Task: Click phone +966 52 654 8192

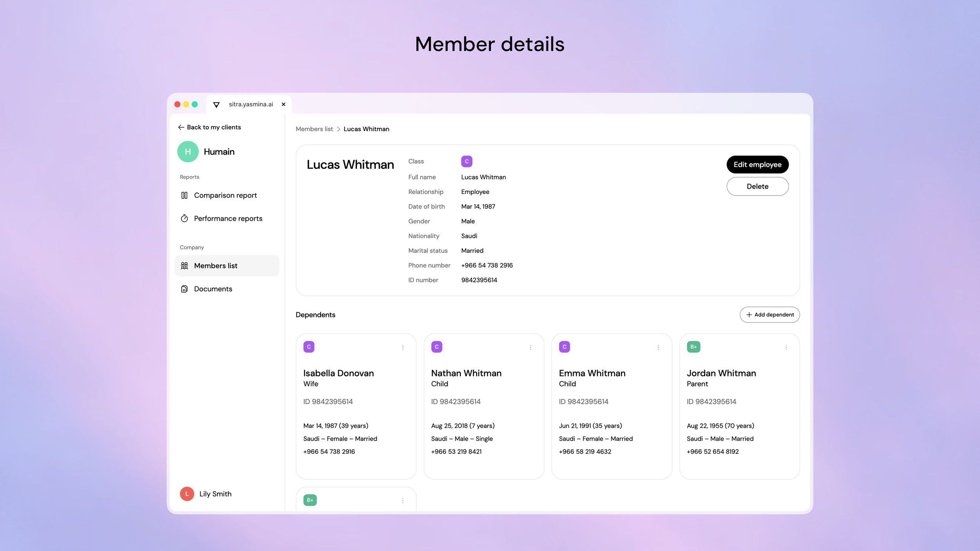Action: pyautogui.click(x=712, y=451)
